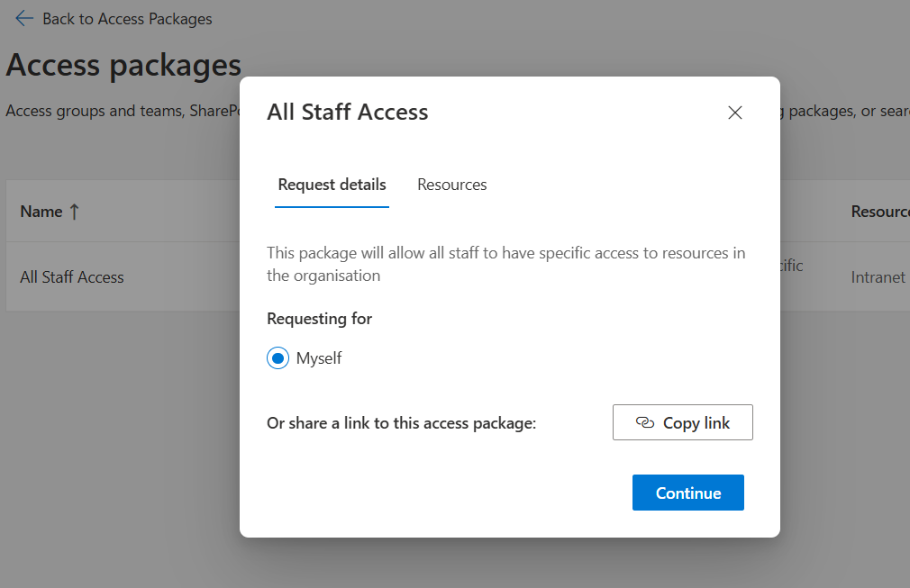
Task: Switch to the Resources tab
Action: [x=452, y=185]
